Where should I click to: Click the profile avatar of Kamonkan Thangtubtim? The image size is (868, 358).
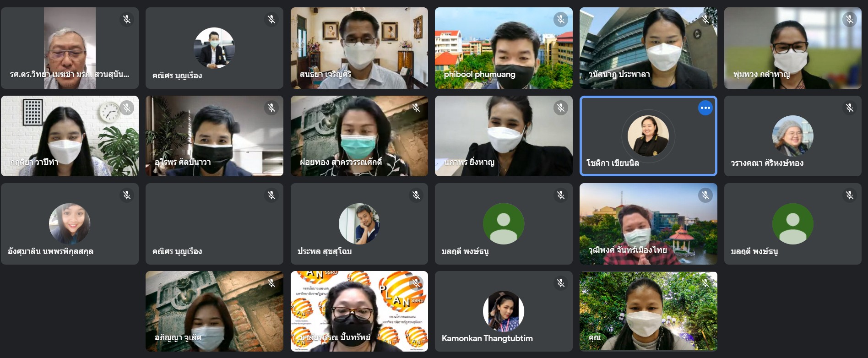coord(503,311)
